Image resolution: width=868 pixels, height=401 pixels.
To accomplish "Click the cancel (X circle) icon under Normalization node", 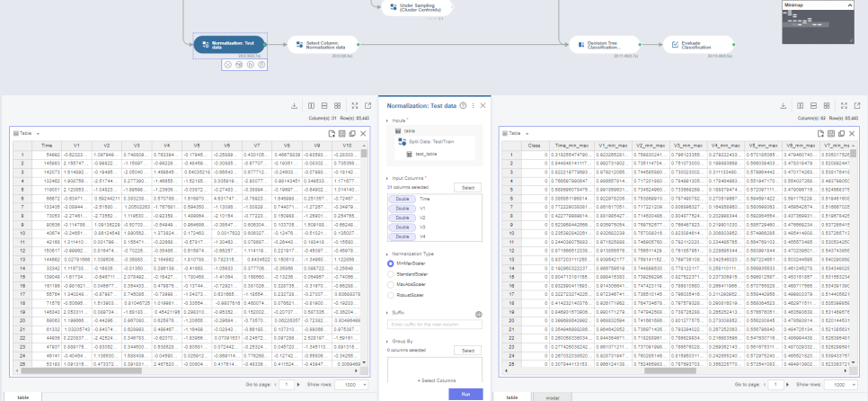I will (227, 65).
